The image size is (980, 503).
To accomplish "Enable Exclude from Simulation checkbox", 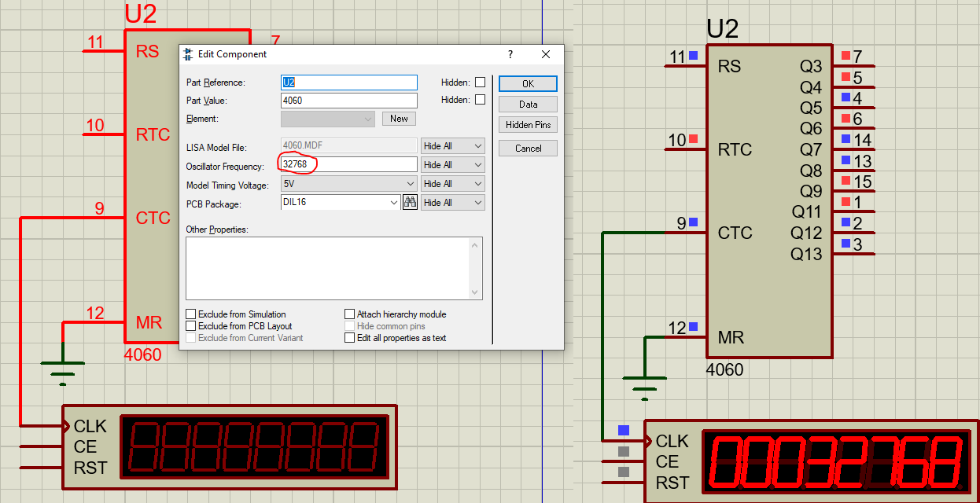I will coord(191,314).
